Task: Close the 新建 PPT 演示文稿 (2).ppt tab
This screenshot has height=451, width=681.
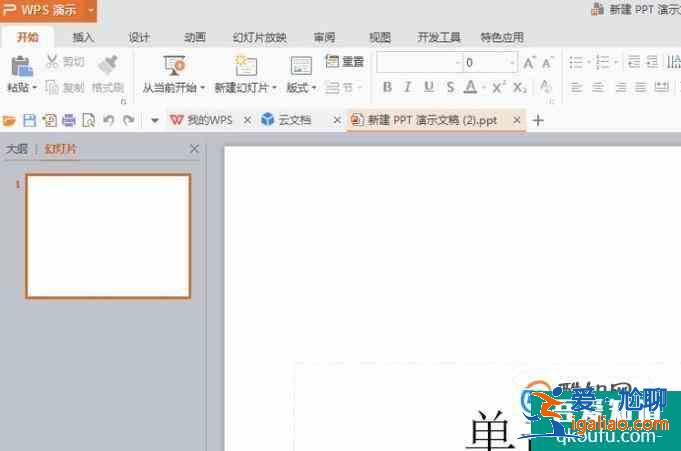Action: click(x=516, y=119)
